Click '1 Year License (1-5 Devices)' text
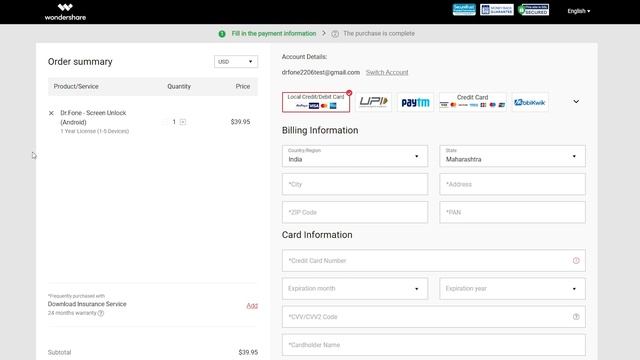This screenshot has width=640, height=360. [95, 131]
